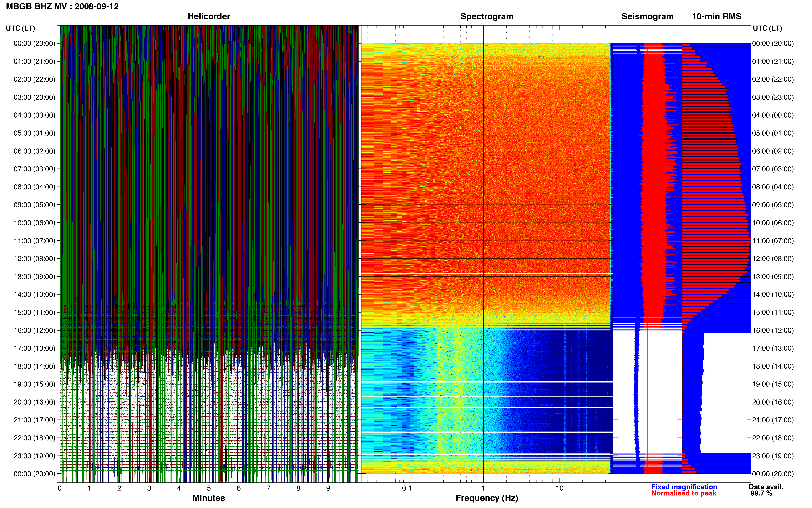Image resolution: width=812 pixels, height=508 pixels.
Task: Click minute tick label 0 on Helicorder axis
Action: point(59,488)
